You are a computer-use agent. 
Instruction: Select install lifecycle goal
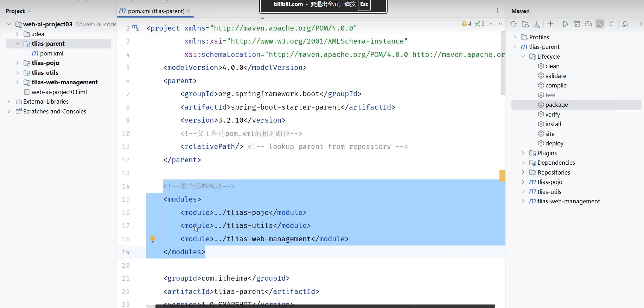click(549, 124)
